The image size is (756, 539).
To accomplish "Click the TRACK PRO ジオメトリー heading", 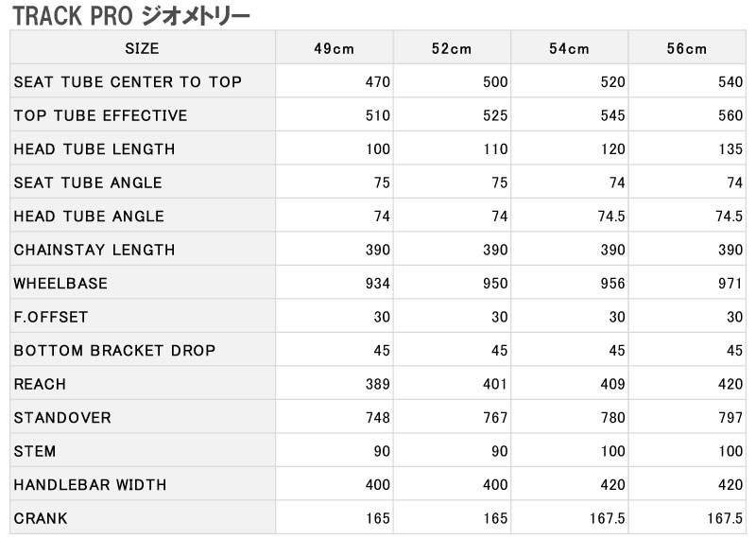I will pos(131,16).
